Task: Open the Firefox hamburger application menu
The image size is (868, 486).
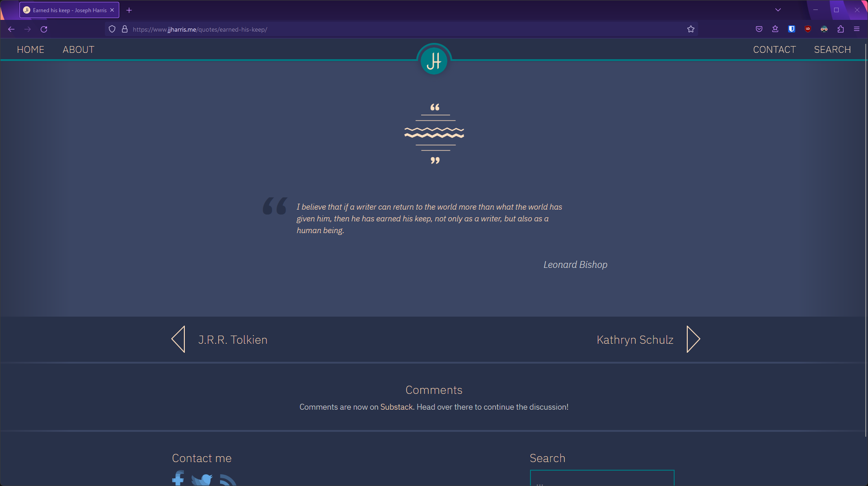Action: click(x=857, y=29)
